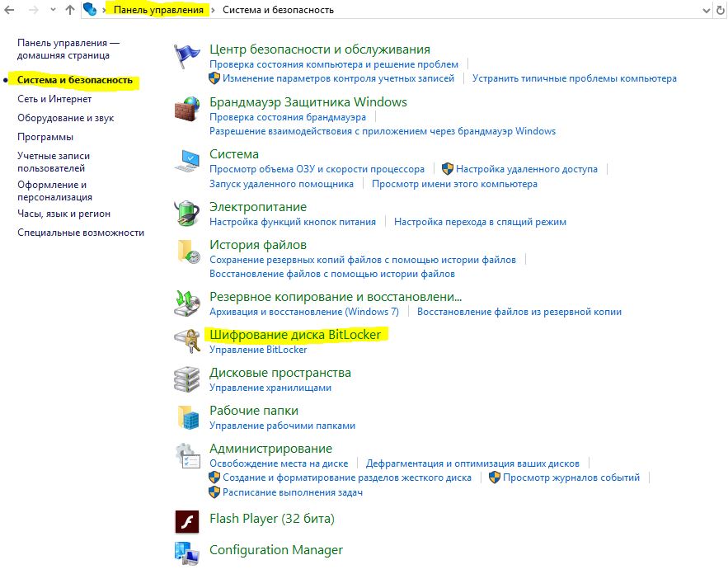This screenshot has height=574, width=728.
Task: Select Система и безопасность in the sidebar
Action: (x=75, y=80)
